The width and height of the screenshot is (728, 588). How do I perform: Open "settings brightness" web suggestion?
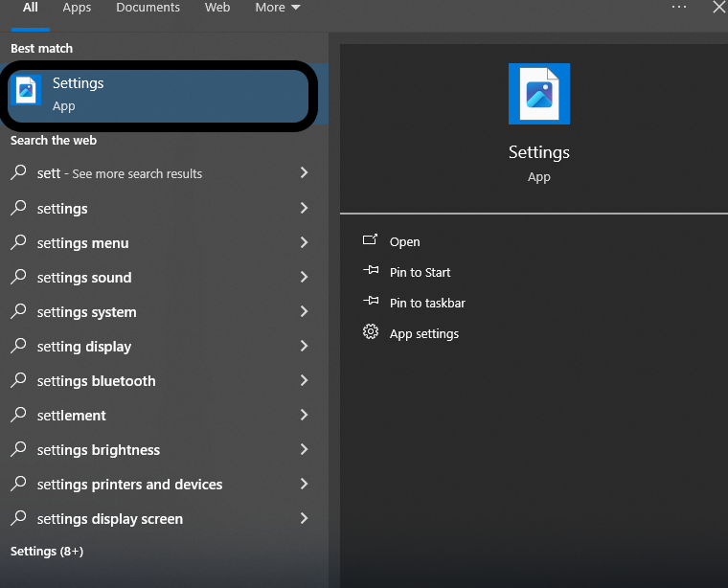[x=99, y=450]
